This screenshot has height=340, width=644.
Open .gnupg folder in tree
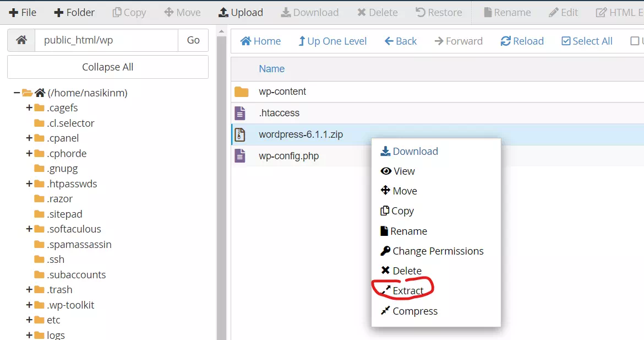click(x=56, y=169)
